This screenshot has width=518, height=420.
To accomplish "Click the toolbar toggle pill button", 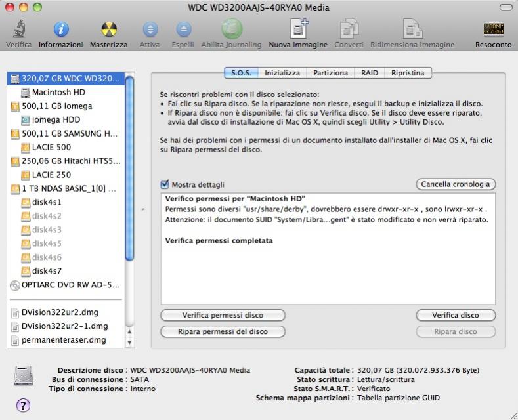I will point(506,7).
